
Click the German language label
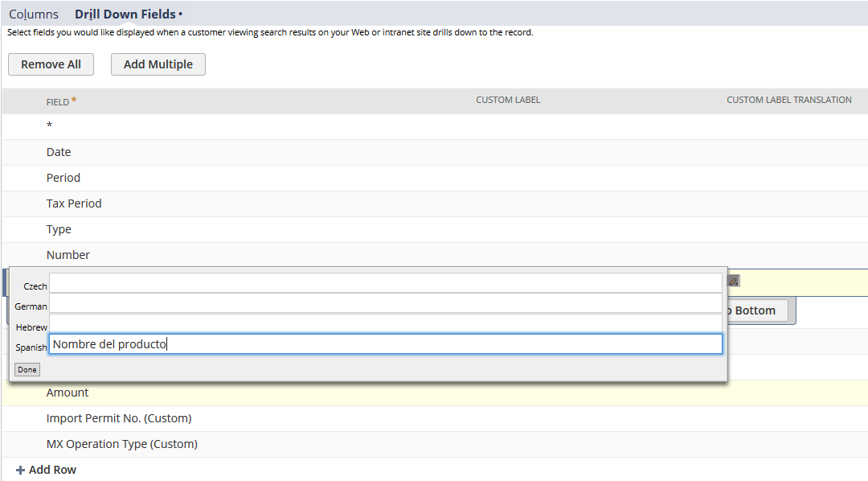coord(31,306)
